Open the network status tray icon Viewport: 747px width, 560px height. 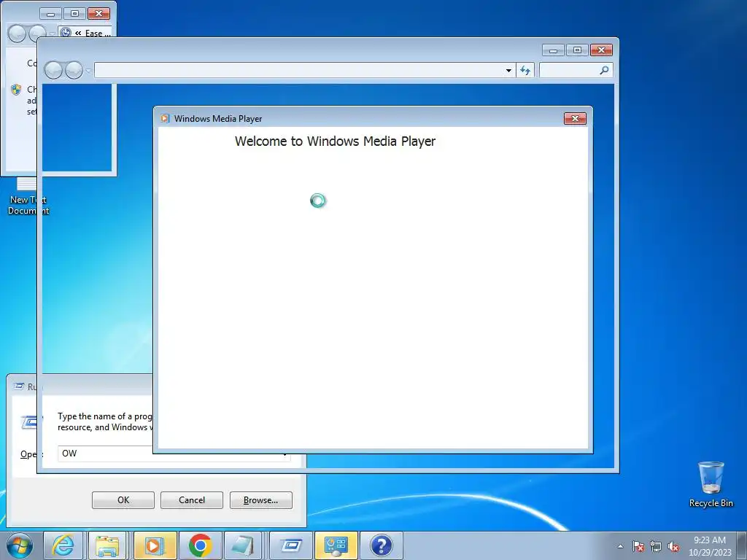coord(656,546)
